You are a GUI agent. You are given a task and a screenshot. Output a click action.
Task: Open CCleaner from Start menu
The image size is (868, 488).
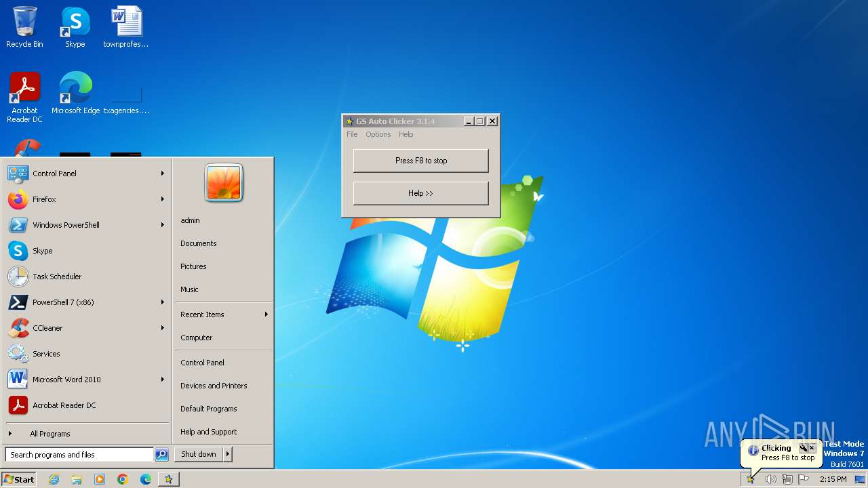tap(86, 328)
